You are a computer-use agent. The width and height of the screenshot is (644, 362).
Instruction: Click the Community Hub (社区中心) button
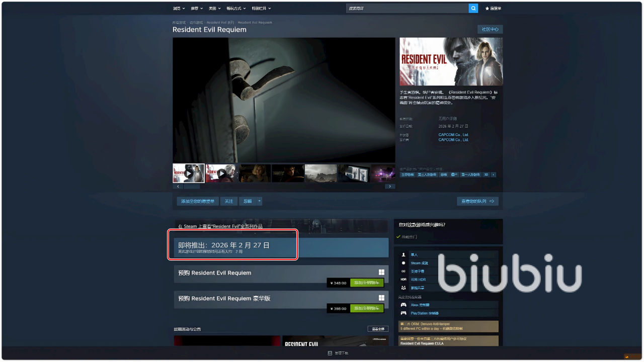pyautogui.click(x=490, y=29)
